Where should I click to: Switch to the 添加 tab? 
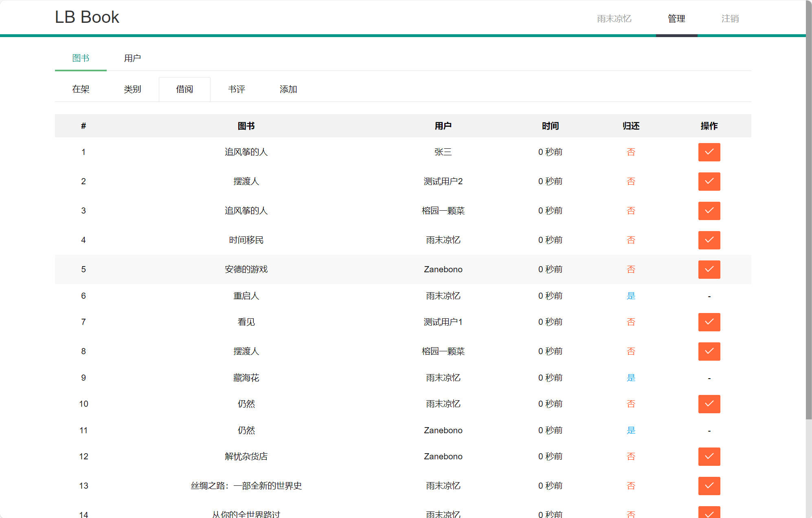(288, 89)
